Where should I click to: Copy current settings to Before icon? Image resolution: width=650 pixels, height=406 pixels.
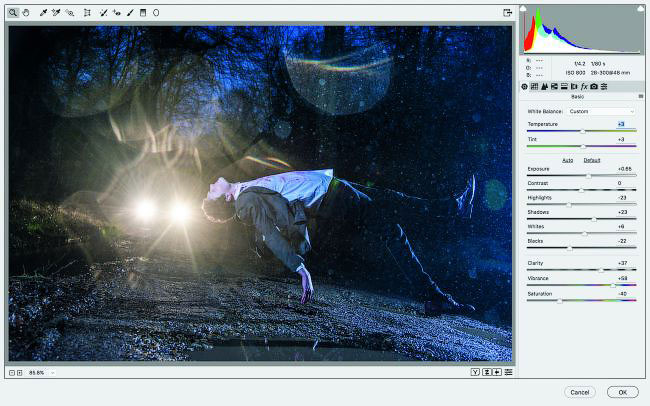tap(497, 372)
